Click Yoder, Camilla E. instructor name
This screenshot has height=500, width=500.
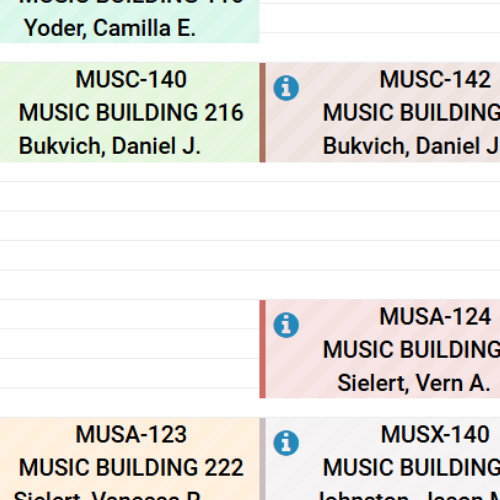110,28
